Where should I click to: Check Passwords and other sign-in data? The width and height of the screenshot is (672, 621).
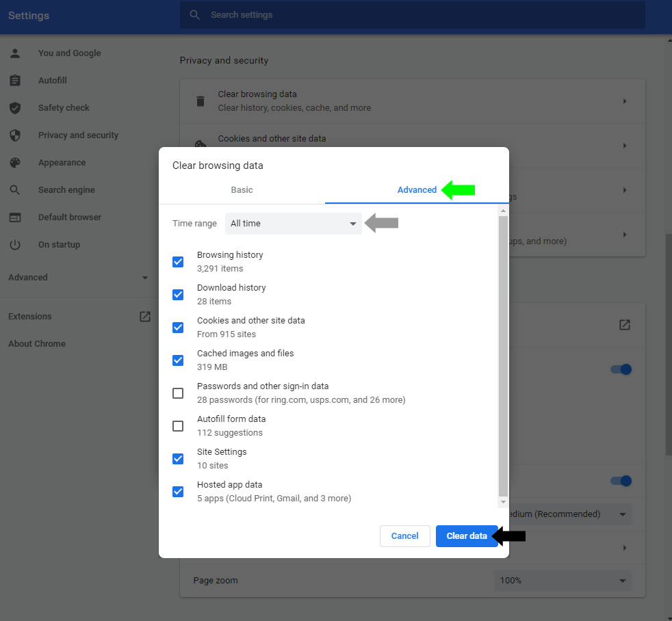point(178,393)
